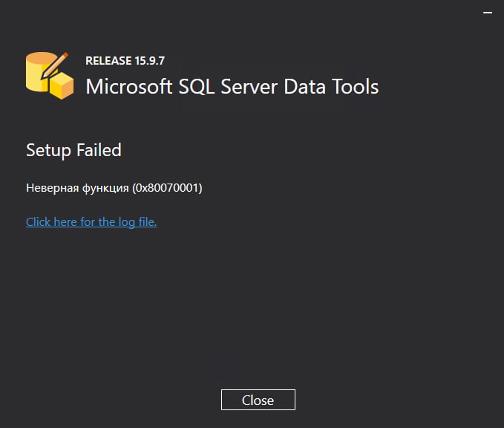Click the Microsoft SQL Server Data Tools title
Viewport: 504px width, 428px height.
pyautogui.click(x=232, y=86)
